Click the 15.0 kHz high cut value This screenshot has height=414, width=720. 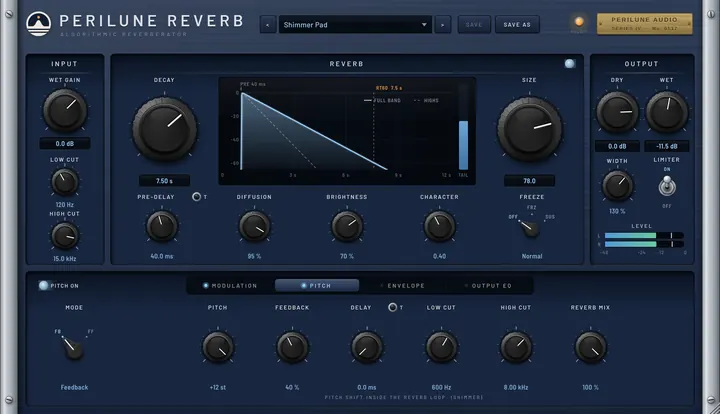pyautogui.click(x=65, y=259)
